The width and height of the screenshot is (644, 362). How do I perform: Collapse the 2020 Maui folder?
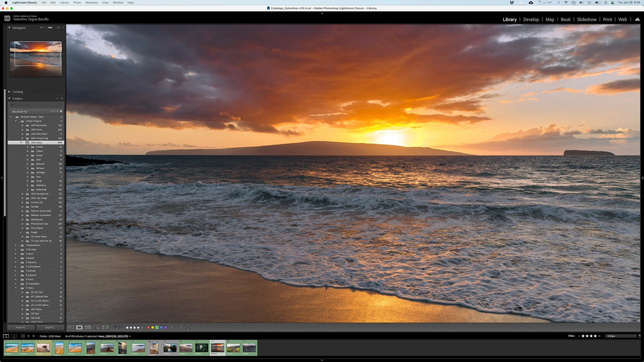click(21, 142)
